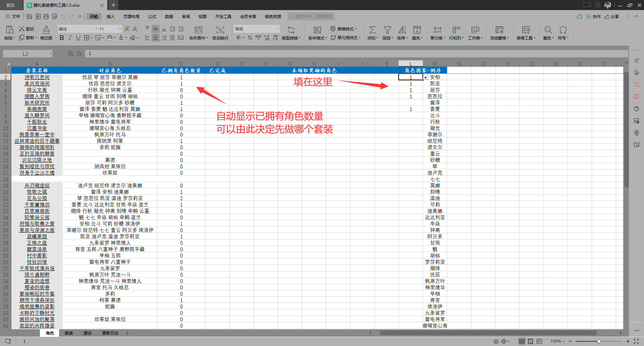
Task: Click the 协作 collaborate button
Action: click(x=594, y=16)
